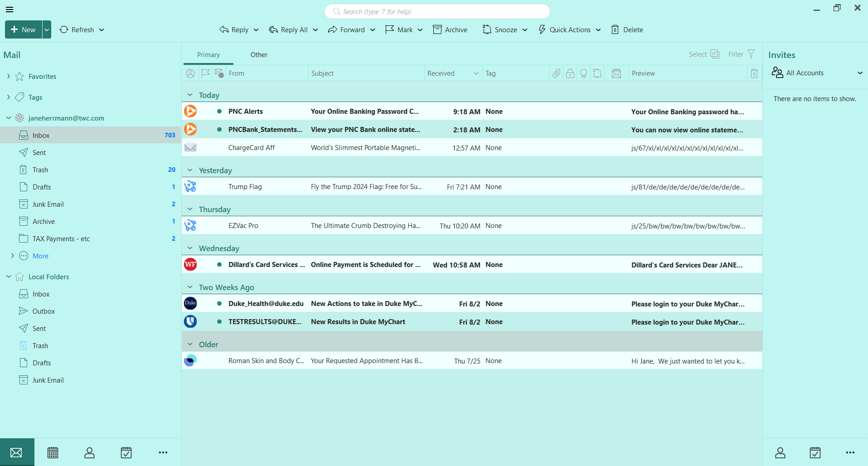The height and width of the screenshot is (466, 868).
Task: Click the Reply button
Action: click(x=234, y=30)
